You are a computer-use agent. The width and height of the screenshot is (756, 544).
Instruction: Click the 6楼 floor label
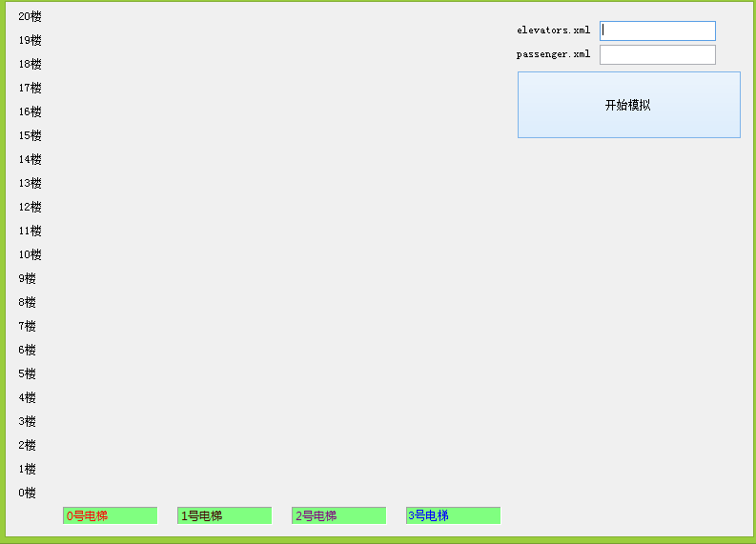(27, 350)
